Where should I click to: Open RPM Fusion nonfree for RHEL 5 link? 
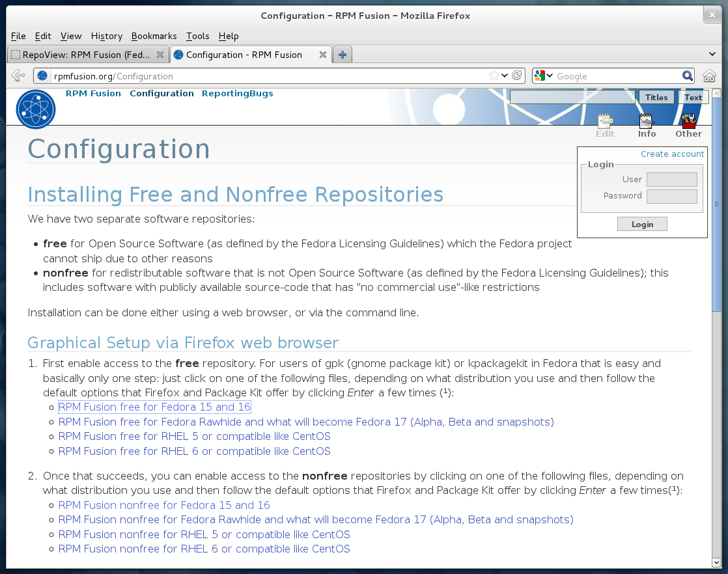(x=204, y=534)
